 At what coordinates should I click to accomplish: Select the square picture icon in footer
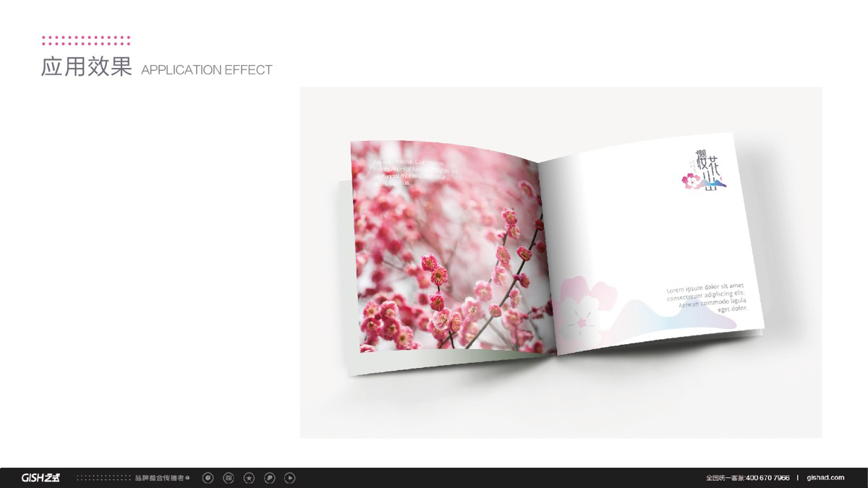point(229,478)
